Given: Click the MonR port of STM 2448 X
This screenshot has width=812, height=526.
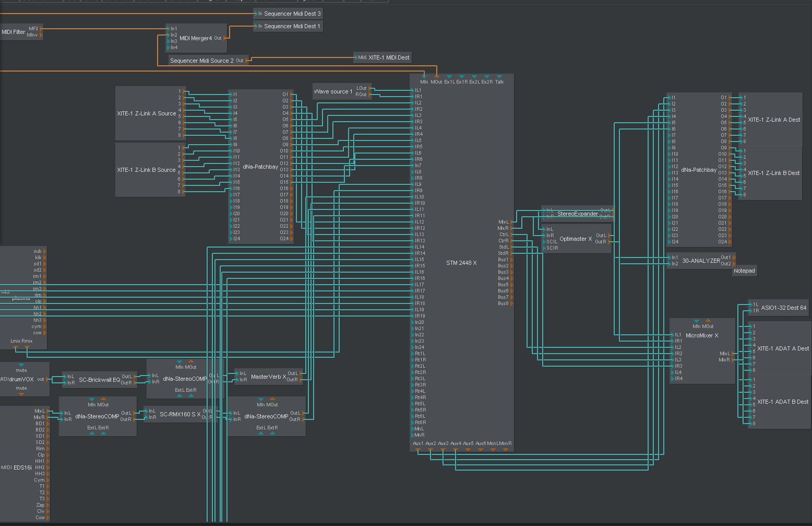Looking at the screenshot, I should tap(505, 449).
